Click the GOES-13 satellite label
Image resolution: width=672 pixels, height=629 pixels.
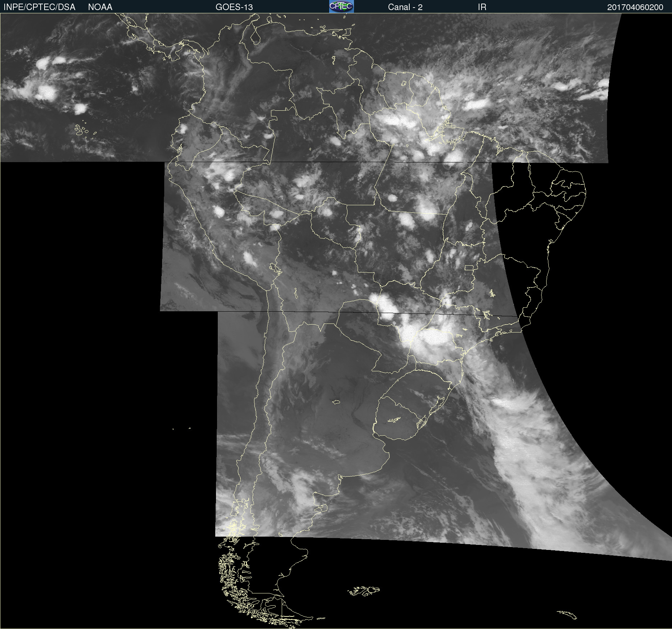(x=234, y=7)
